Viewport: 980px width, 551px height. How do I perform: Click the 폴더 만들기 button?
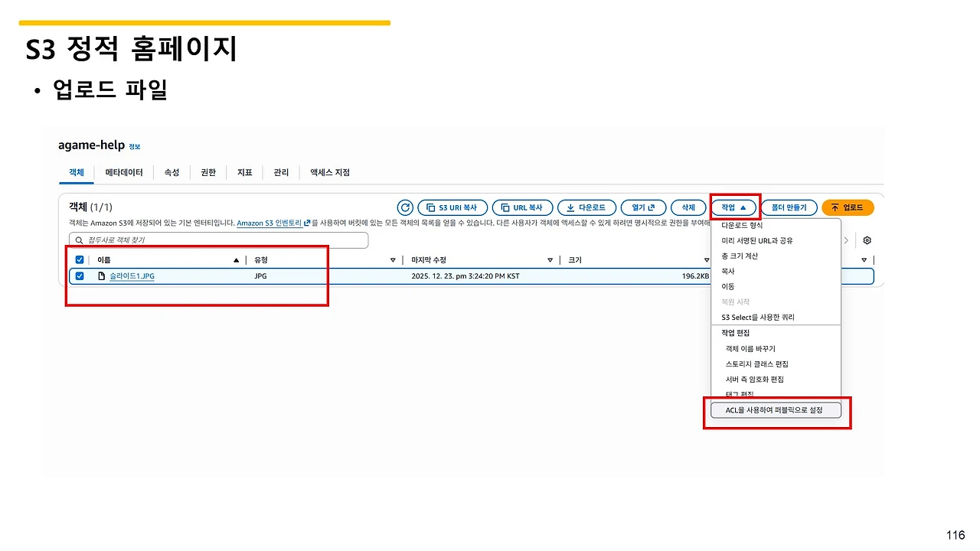pyautogui.click(x=789, y=207)
